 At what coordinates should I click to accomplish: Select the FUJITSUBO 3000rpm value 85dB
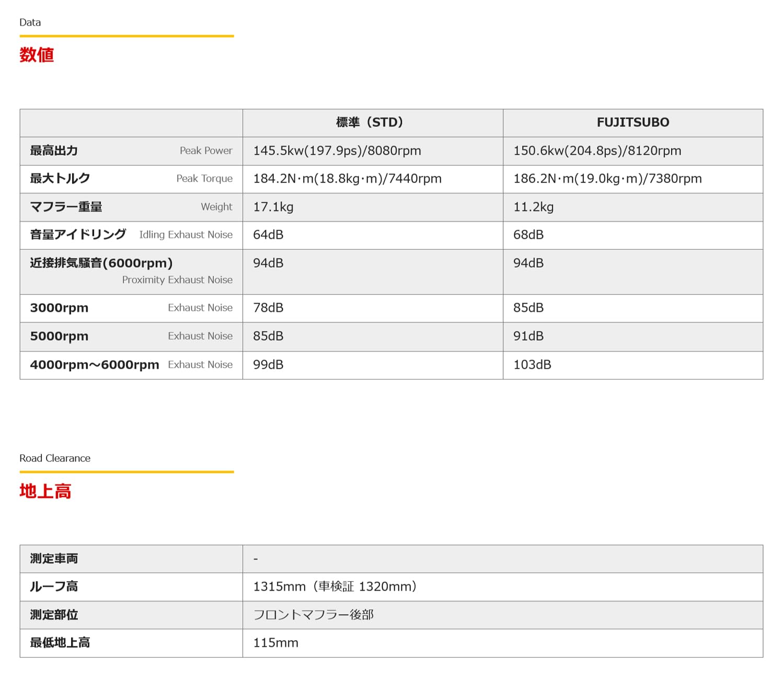tap(528, 308)
